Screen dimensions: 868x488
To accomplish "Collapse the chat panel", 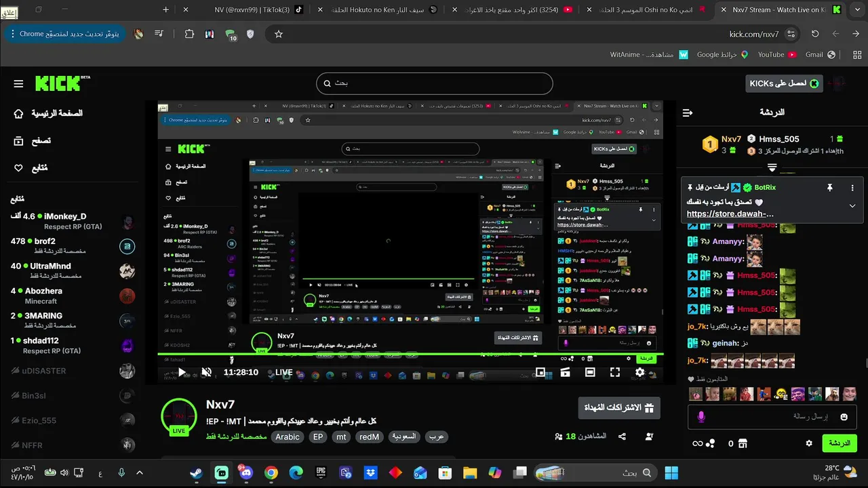I will point(688,113).
